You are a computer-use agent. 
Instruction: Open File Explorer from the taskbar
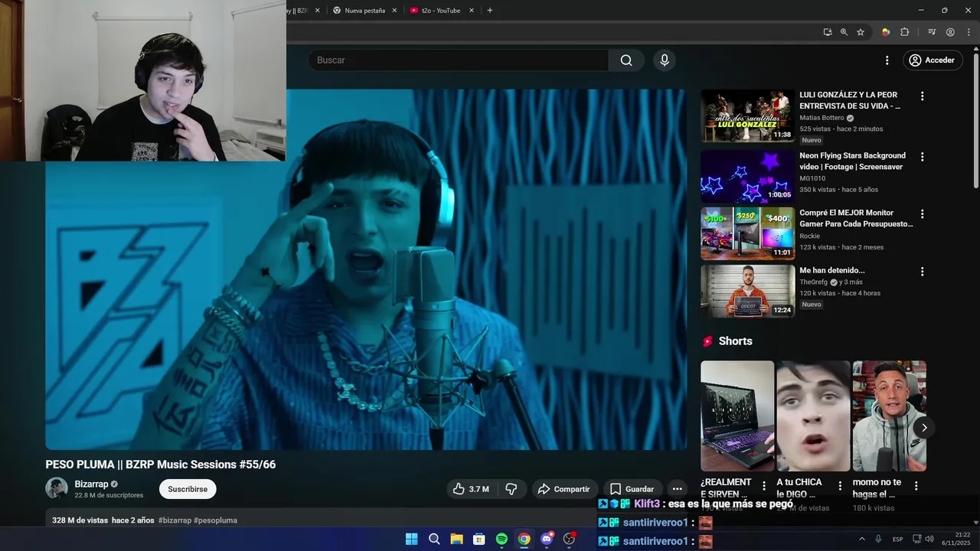tap(456, 539)
